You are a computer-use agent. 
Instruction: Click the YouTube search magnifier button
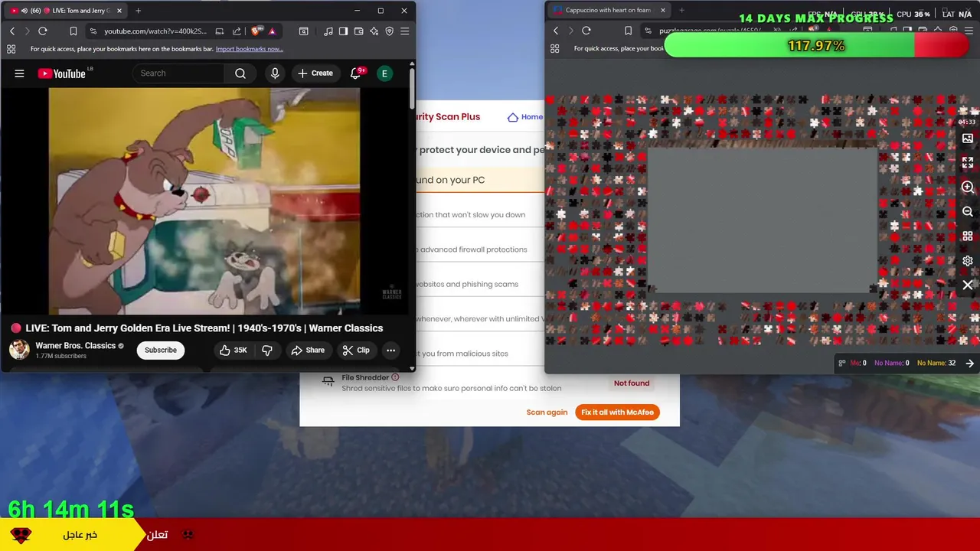coord(240,73)
